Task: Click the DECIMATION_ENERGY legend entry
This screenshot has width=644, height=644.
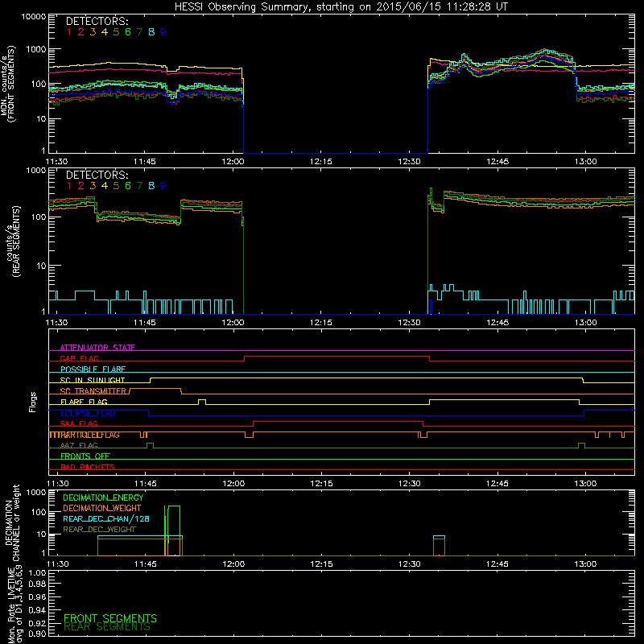Action: [x=103, y=497]
